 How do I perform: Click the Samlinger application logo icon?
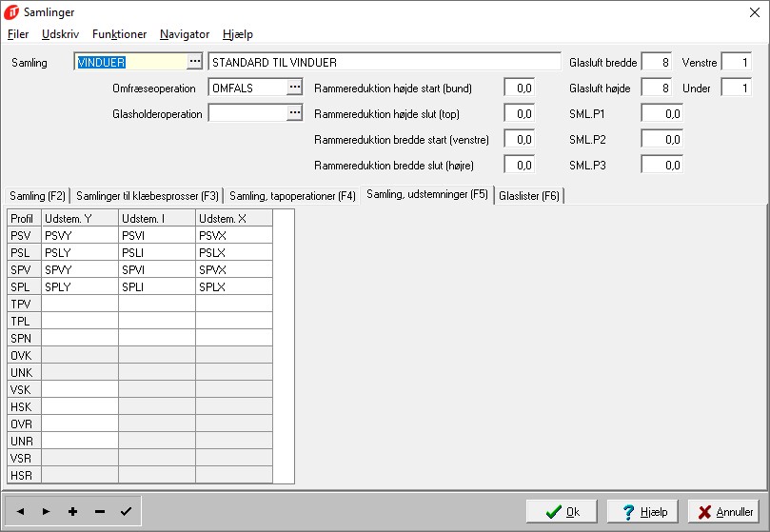11,12
